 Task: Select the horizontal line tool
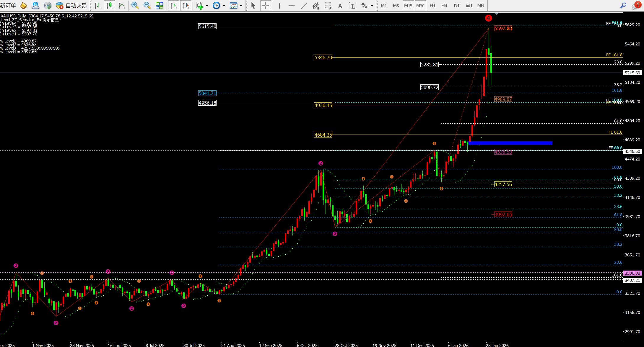click(292, 6)
